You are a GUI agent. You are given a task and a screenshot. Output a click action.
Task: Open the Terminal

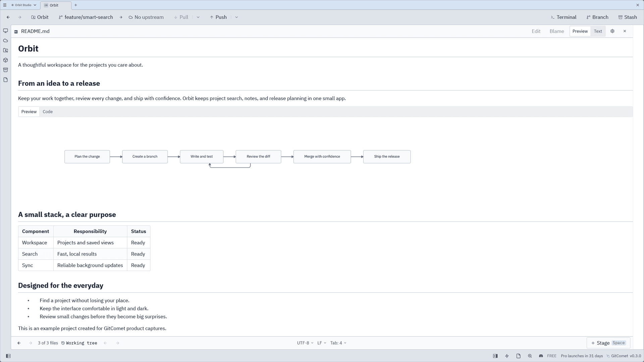point(563,17)
